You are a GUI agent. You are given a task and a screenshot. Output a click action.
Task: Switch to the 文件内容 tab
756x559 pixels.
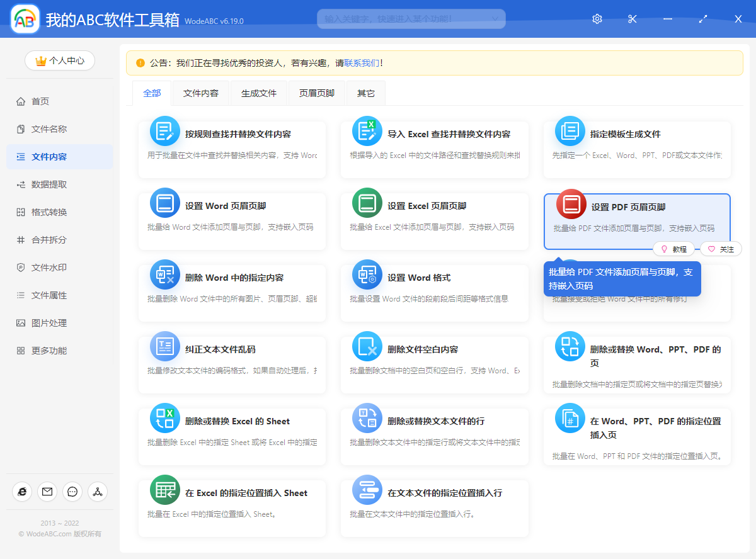pos(201,93)
